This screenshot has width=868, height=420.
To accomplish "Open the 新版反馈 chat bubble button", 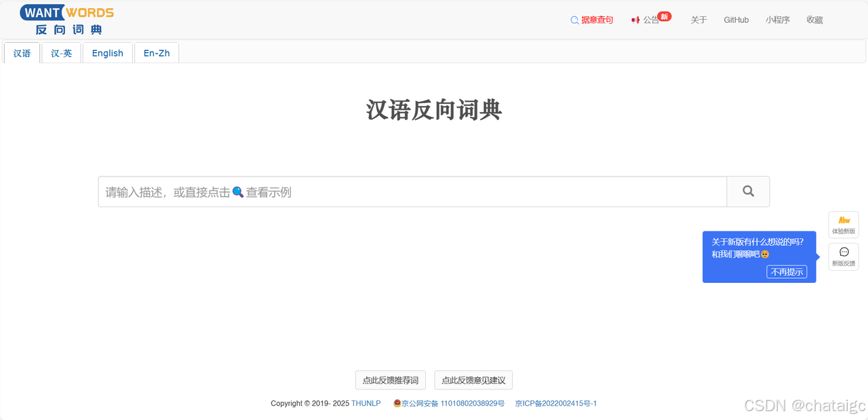I will [844, 256].
